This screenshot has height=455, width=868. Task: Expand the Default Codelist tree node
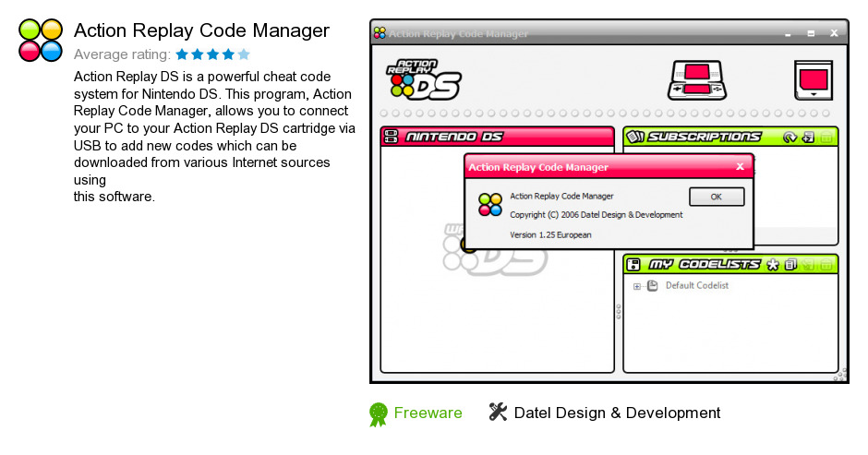(636, 286)
